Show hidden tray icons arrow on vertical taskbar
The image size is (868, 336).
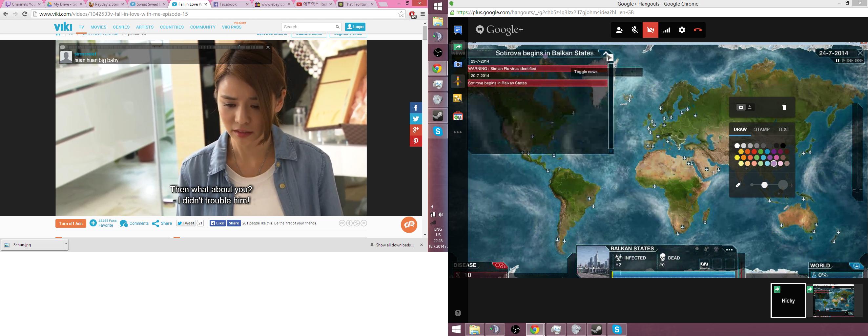[x=432, y=207]
